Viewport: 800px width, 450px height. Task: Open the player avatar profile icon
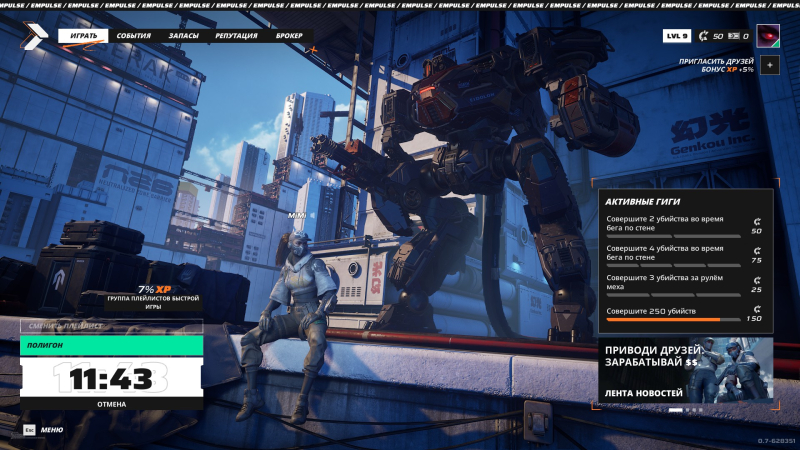click(x=768, y=36)
